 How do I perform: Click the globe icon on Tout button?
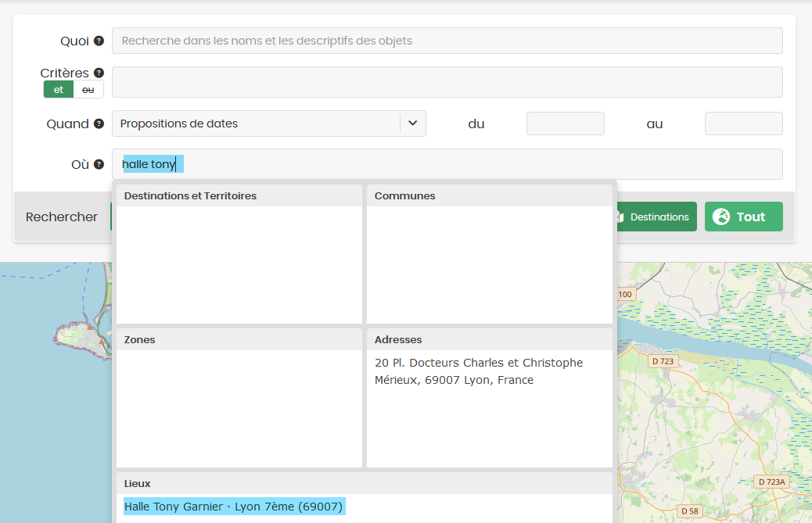point(720,217)
